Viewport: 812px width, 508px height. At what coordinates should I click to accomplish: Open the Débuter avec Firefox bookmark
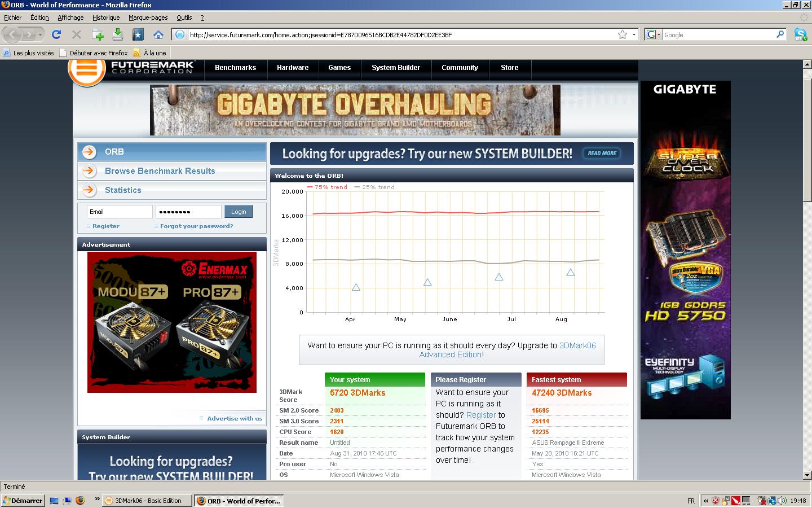94,53
